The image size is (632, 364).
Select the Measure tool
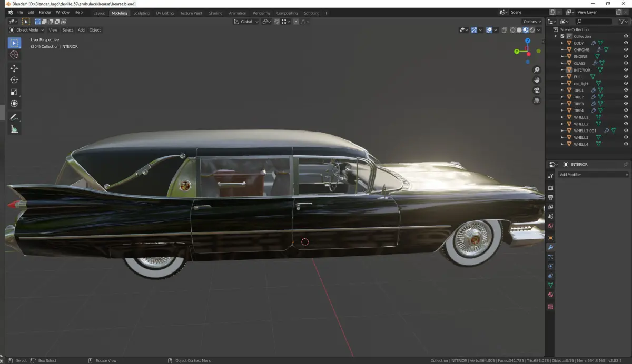click(14, 129)
